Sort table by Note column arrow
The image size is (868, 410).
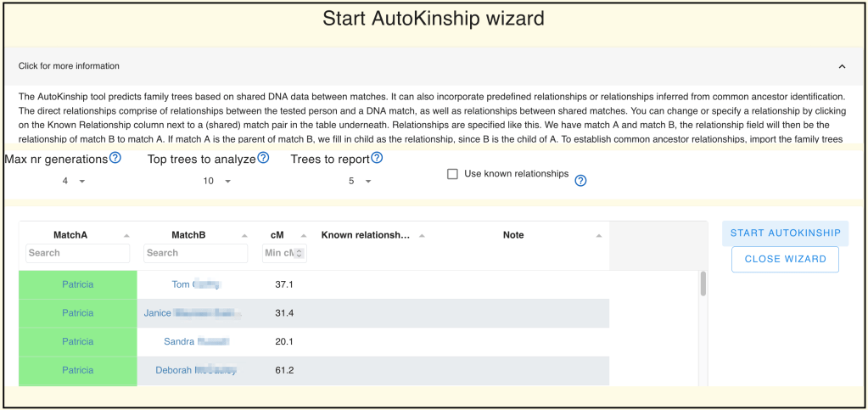click(599, 235)
